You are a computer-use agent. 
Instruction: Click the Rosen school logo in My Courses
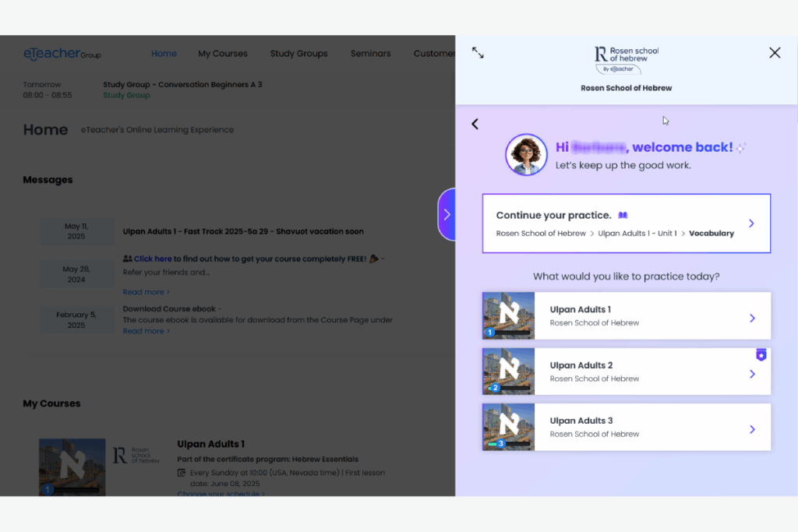coord(136,455)
